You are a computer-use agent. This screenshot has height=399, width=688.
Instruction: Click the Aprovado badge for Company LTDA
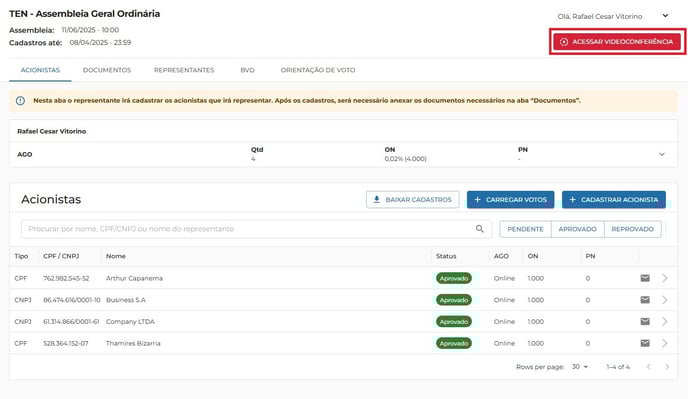point(454,321)
